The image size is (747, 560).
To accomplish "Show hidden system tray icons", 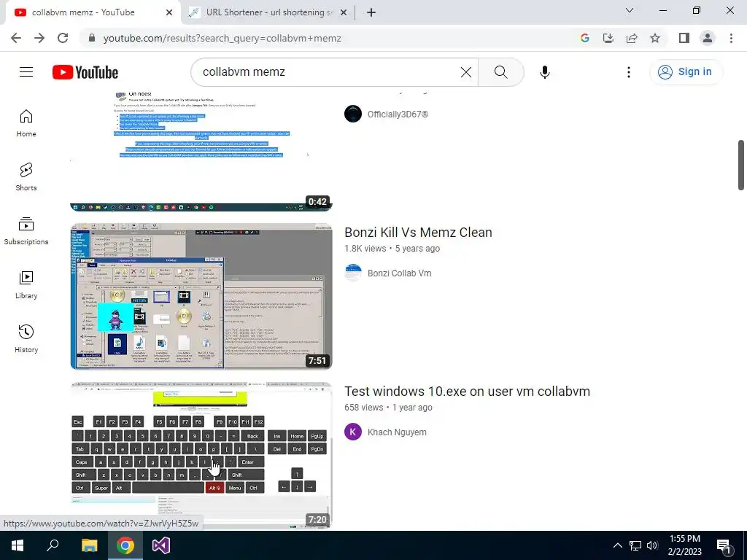I will click(x=617, y=545).
